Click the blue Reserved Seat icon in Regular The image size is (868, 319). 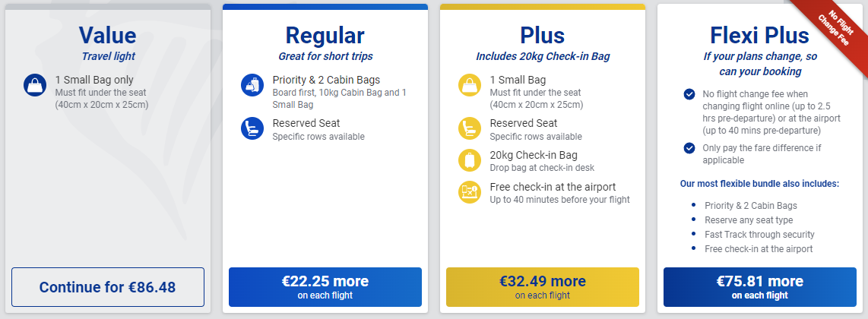tap(252, 128)
